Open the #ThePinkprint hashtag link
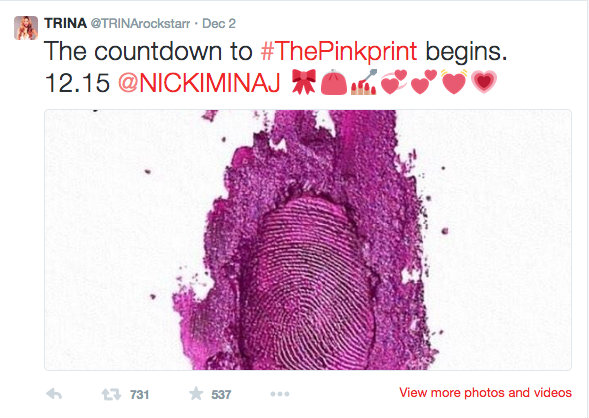This screenshot has height=418, width=589. [339, 51]
